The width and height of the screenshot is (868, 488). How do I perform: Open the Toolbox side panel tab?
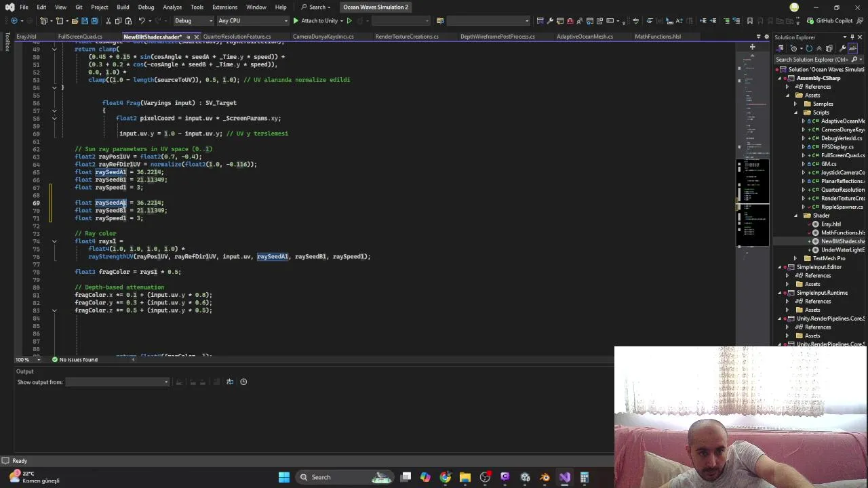(7, 42)
